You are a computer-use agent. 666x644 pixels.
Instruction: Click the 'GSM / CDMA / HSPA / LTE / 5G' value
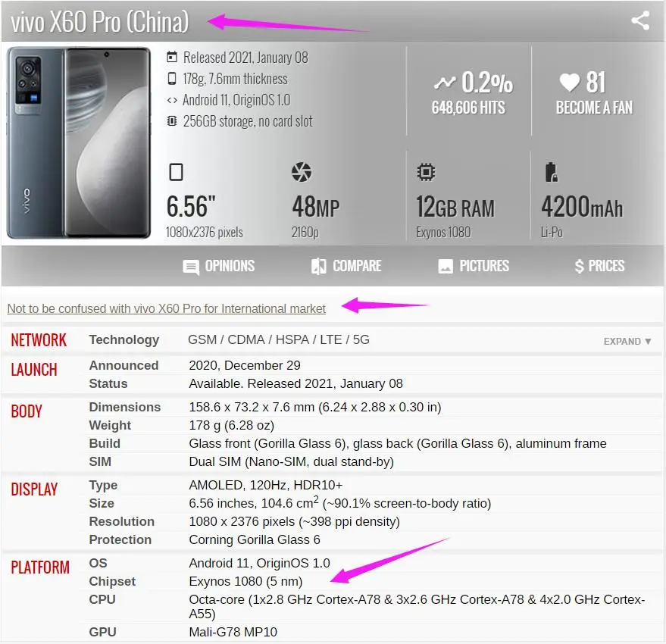coord(279,340)
